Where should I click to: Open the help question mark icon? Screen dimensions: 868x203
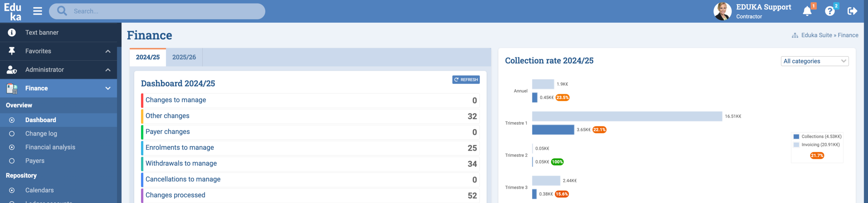(x=829, y=11)
